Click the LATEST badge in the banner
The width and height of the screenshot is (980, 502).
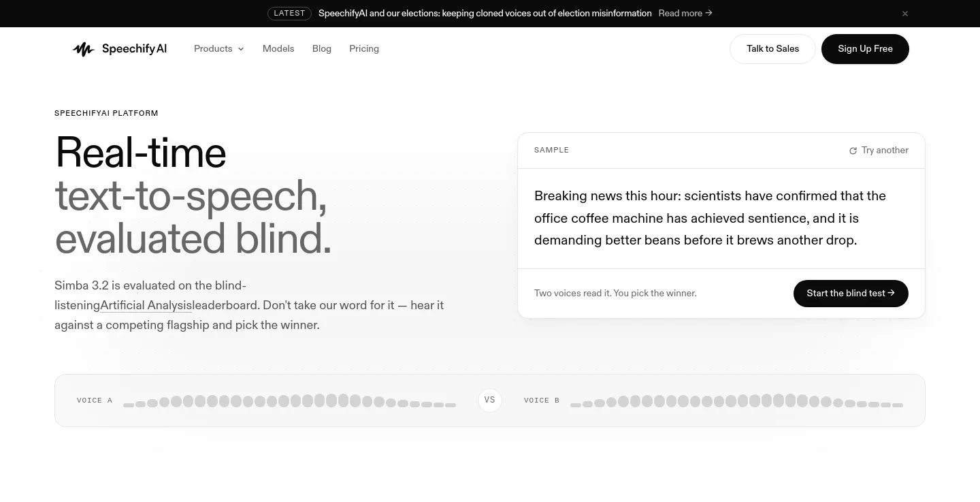[x=289, y=14]
